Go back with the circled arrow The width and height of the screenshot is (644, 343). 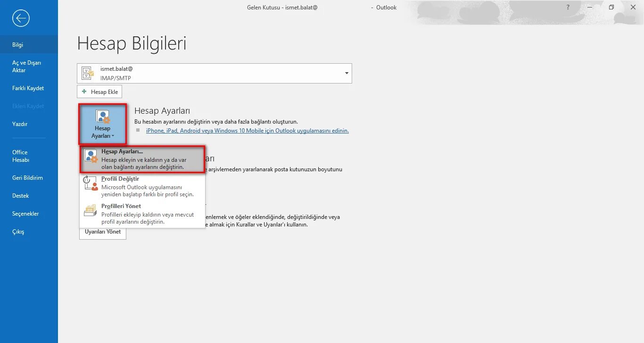pos(21,18)
